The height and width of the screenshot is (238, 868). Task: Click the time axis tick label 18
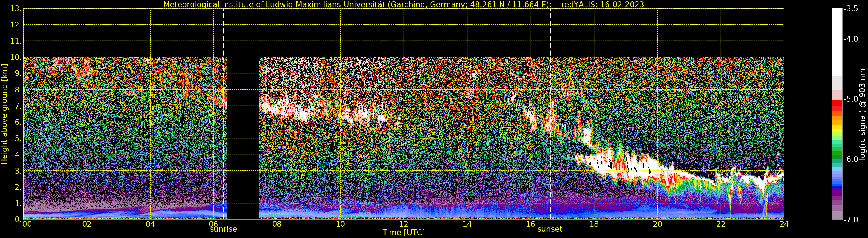(594, 224)
